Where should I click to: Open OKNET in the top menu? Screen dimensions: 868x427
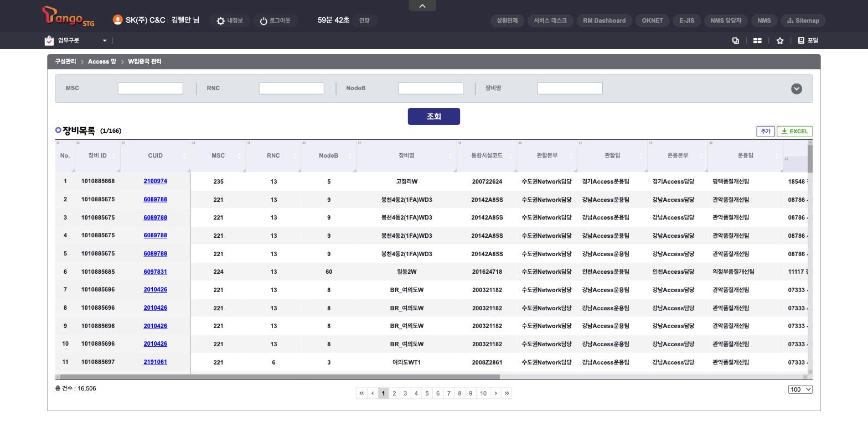pos(652,20)
